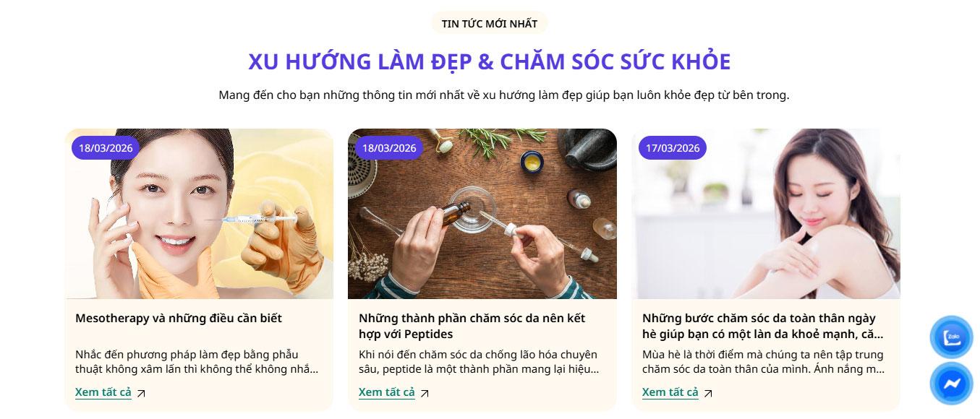Open the Messenger chat floating icon
980x419 pixels.
coord(951,384)
